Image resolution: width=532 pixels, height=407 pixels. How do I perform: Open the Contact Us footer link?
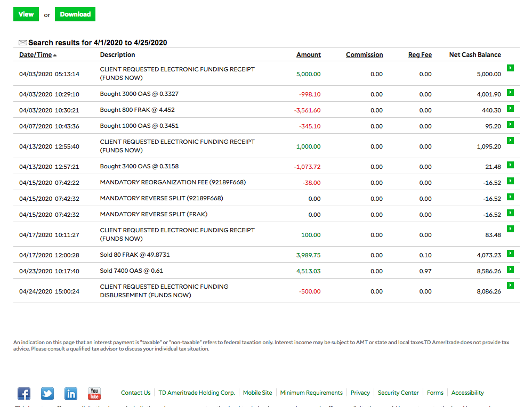(136, 393)
